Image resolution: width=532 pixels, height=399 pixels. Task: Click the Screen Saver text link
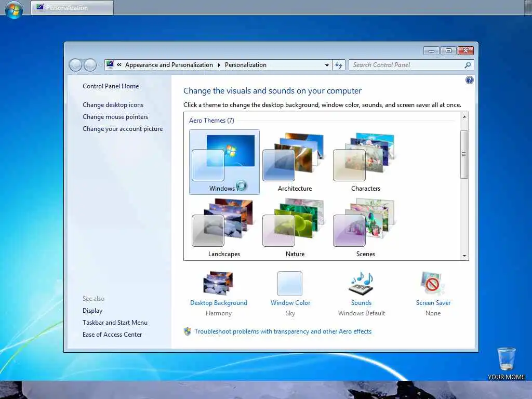coord(433,303)
